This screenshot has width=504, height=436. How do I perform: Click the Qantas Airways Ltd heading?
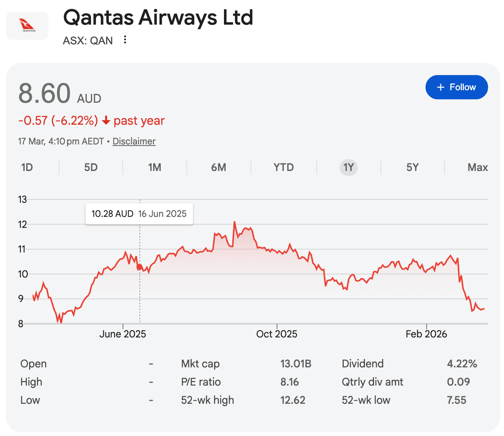(158, 17)
